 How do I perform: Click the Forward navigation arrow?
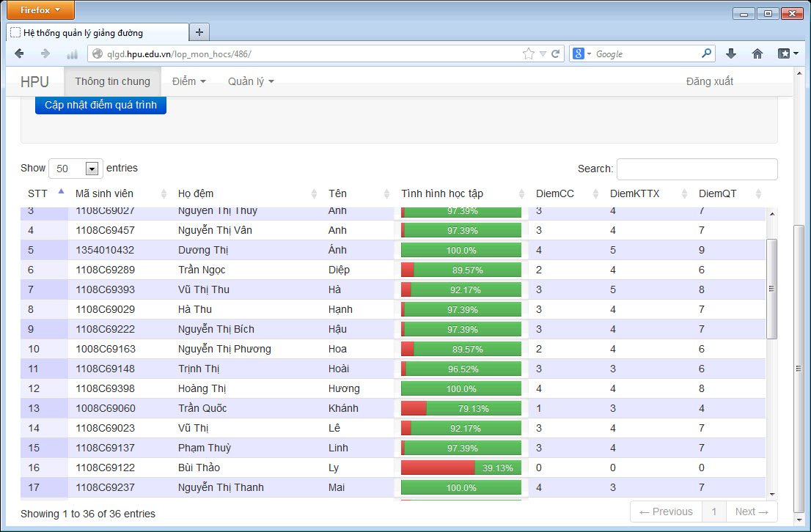tap(45, 53)
